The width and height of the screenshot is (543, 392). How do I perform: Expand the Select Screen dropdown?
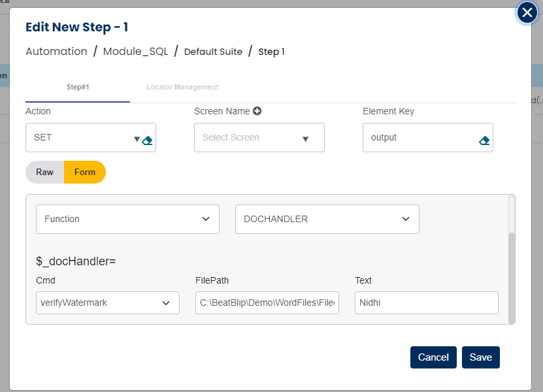[x=305, y=139]
